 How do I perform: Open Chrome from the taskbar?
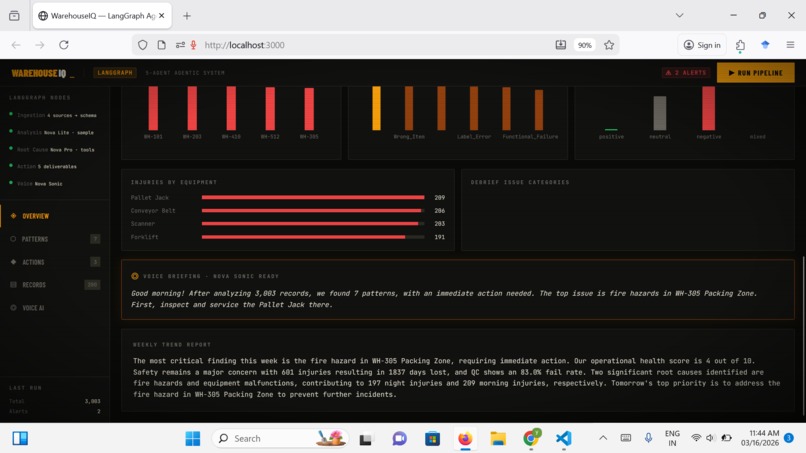coord(530,439)
